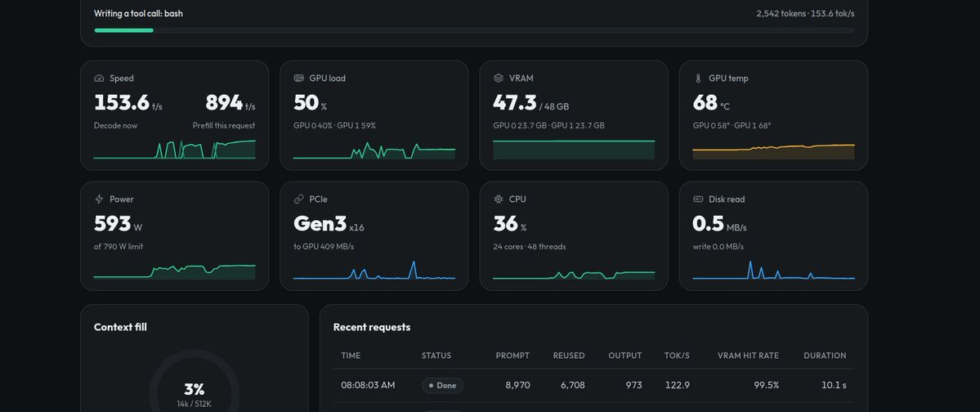Viewport: 980px width, 412px height.
Task: Click the Speed sparkline chart
Action: pyautogui.click(x=174, y=150)
